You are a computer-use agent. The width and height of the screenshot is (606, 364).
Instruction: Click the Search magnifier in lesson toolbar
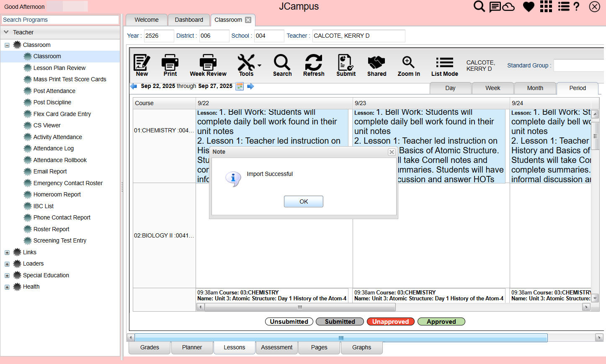click(282, 65)
